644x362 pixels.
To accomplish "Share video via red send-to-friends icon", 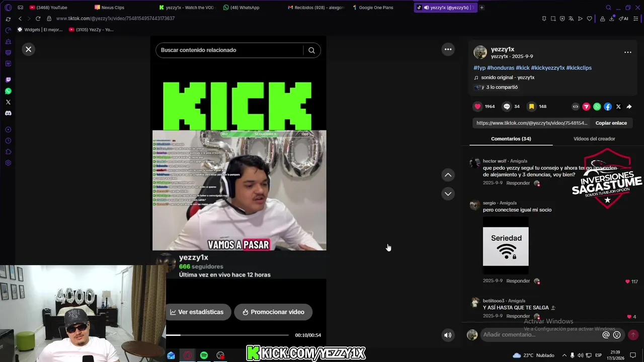I will [x=586, y=107].
